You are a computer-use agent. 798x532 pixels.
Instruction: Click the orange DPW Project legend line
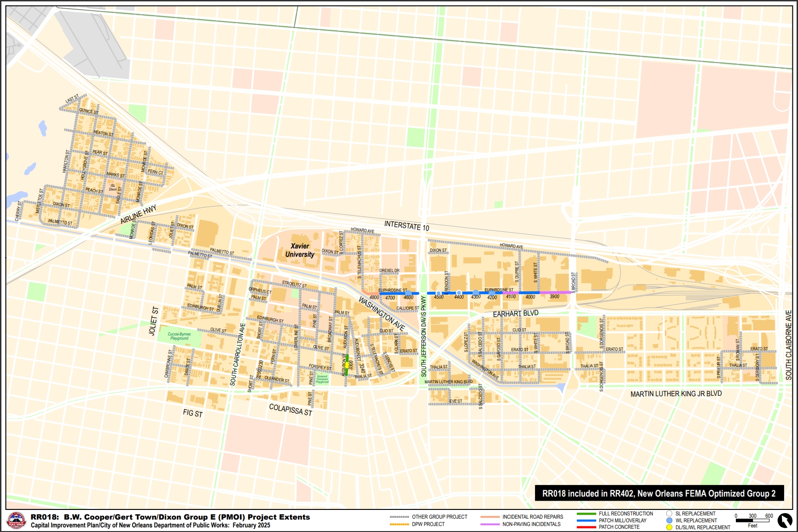point(399,524)
